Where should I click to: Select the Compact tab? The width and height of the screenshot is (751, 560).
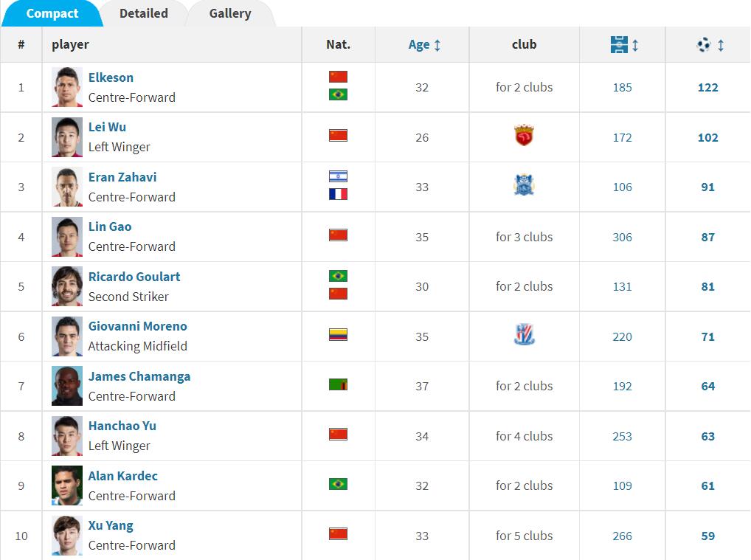(52, 13)
